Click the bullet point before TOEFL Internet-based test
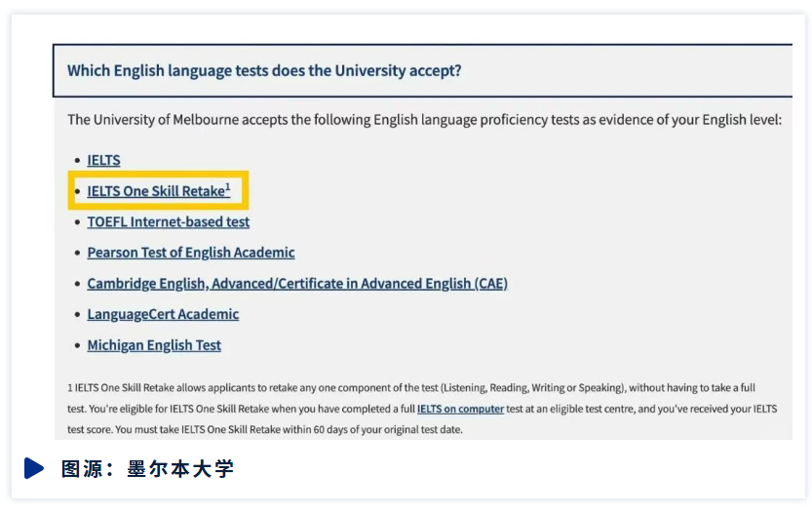The width and height of the screenshot is (812, 513). (x=78, y=222)
